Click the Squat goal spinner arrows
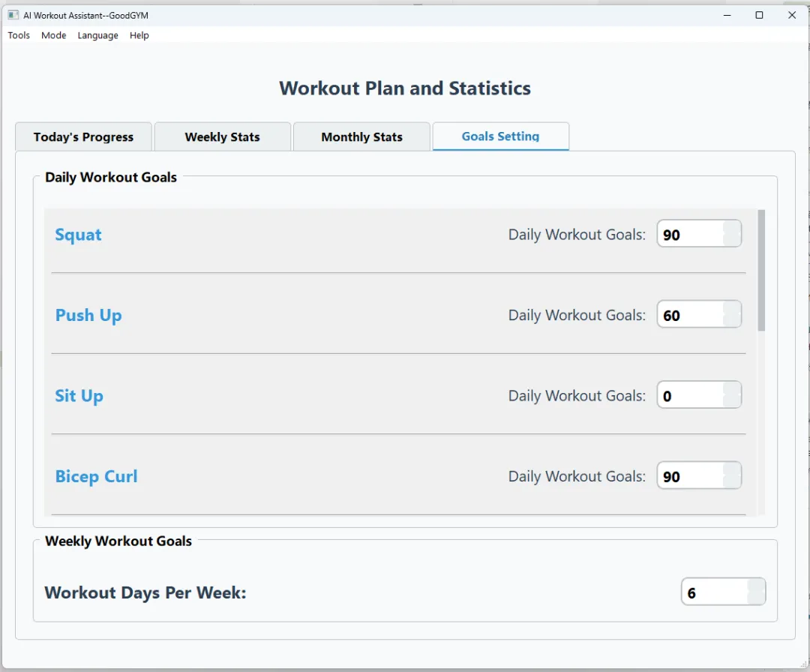Screen dimensions: 810x672 point(732,234)
